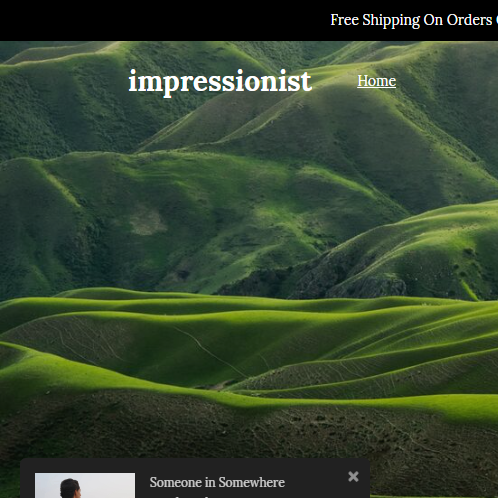Select the underlined Home menu item
Image resolution: width=498 pixels, height=498 pixels.
coord(376,81)
